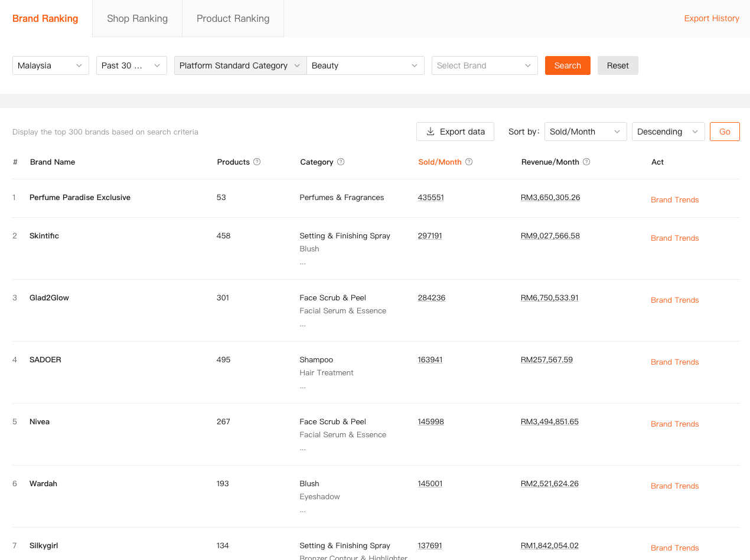Click the Sold/Month column help icon
Screen dimensions: 750x560
(x=469, y=162)
